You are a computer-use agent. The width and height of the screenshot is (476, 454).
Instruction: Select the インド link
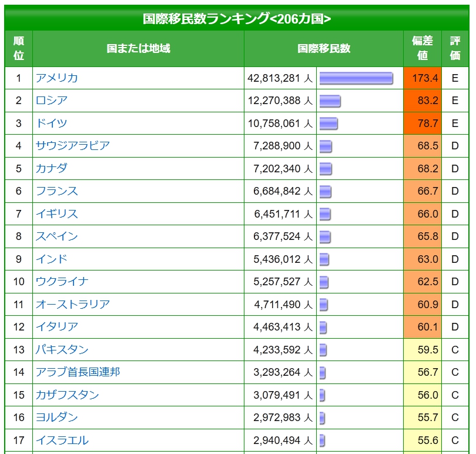click(51, 259)
